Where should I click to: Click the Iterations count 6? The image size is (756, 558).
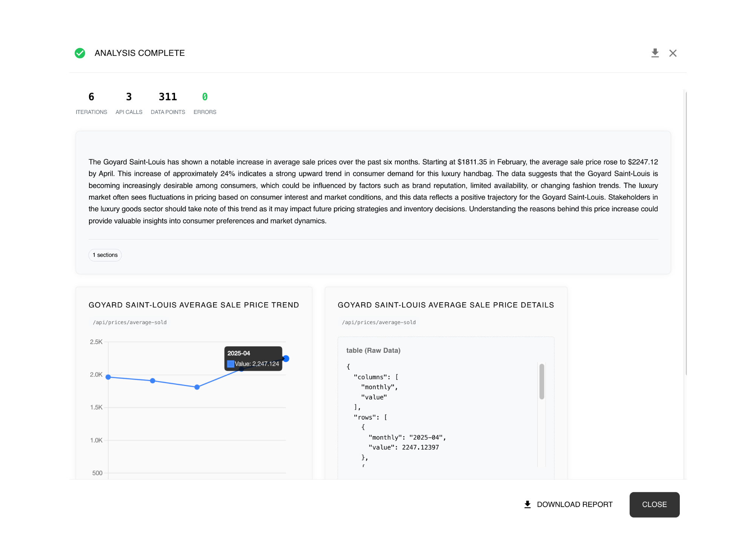[x=91, y=97]
